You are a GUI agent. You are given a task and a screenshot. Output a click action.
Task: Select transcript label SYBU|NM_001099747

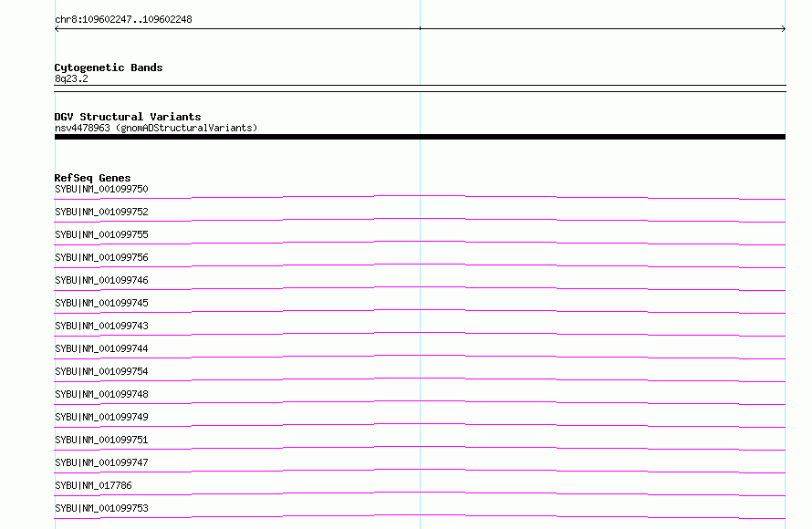coord(101,462)
